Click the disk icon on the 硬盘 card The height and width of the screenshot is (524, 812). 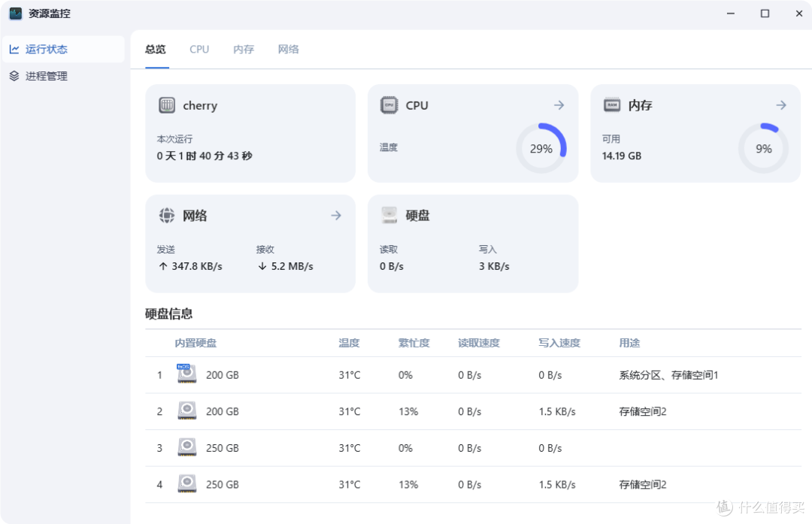pyautogui.click(x=389, y=215)
